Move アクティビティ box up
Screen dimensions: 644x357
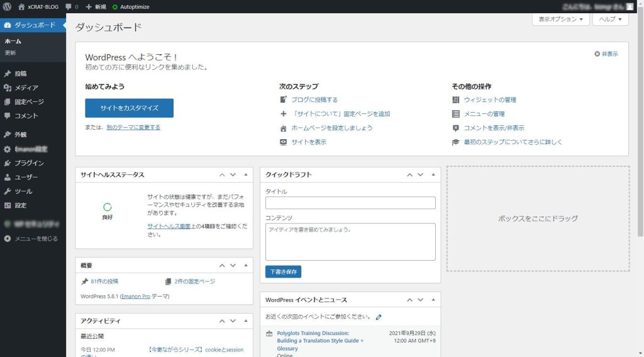[x=222, y=321]
